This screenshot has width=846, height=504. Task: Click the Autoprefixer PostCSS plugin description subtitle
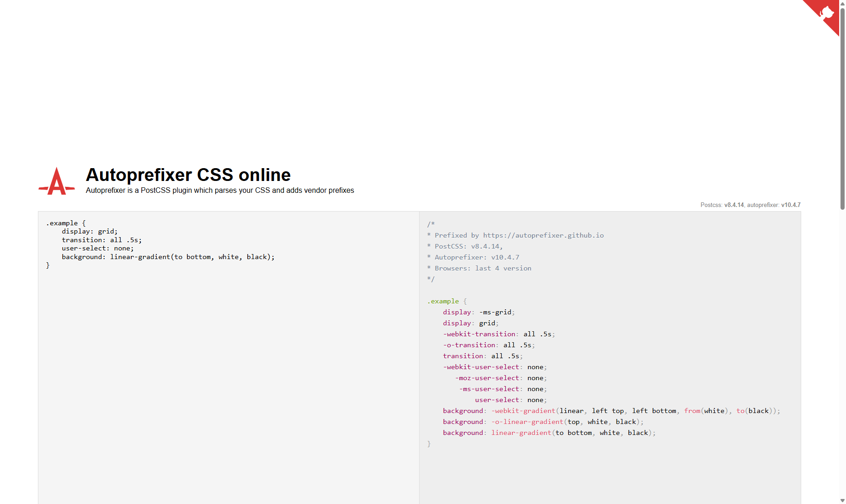coord(220,191)
